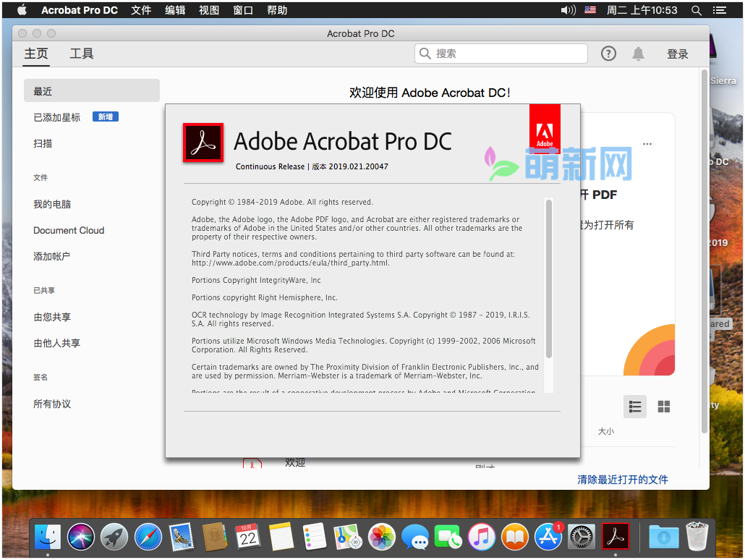Click 清除最近打开的文件 link
The height and width of the screenshot is (560, 745).
[622, 479]
